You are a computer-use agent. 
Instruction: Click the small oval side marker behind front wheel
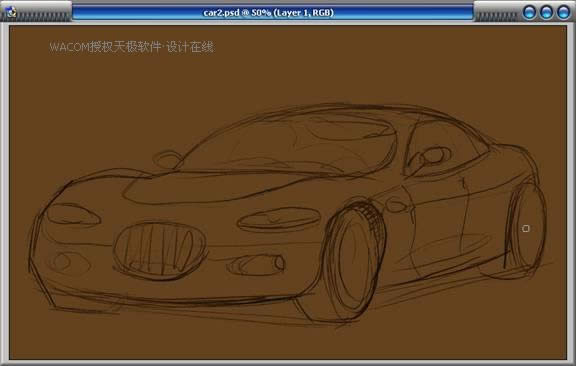(x=396, y=205)
